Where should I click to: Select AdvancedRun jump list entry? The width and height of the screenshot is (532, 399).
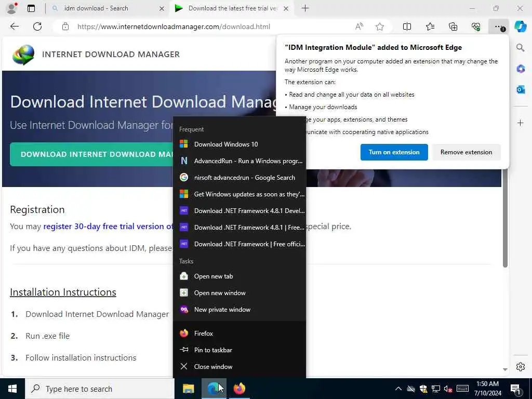tap(240, 161)
